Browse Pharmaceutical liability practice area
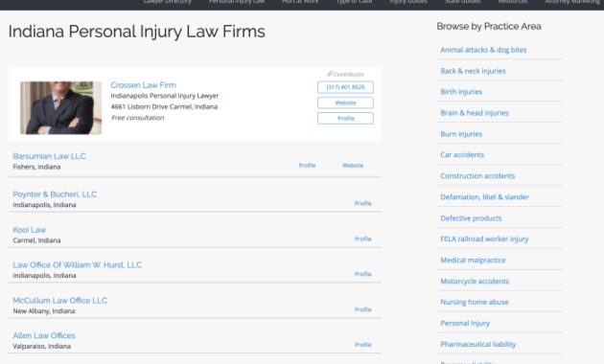This screenshot has width=604, height=364. (x=478, y=345)
